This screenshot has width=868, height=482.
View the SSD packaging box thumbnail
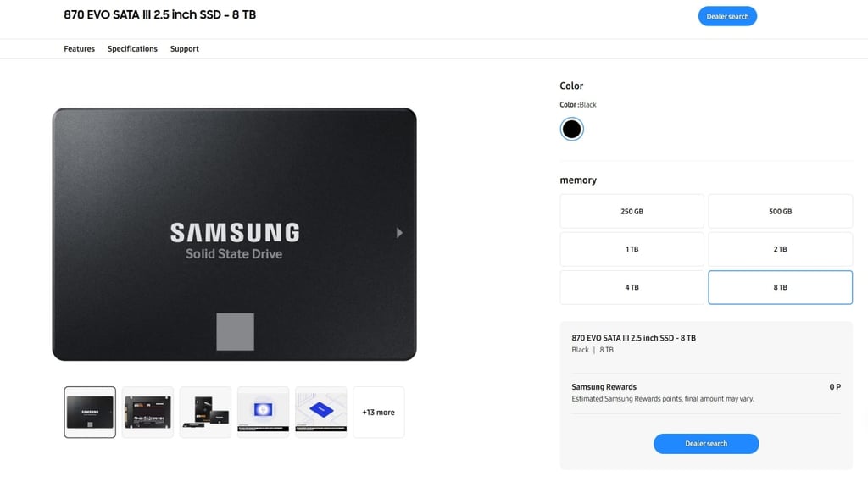click(205, 413)
